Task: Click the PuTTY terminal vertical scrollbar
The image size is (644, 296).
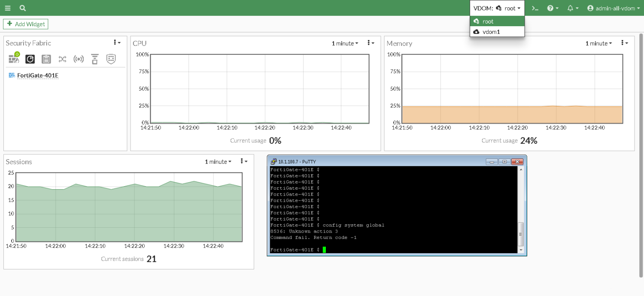Action: pos(521,232)
